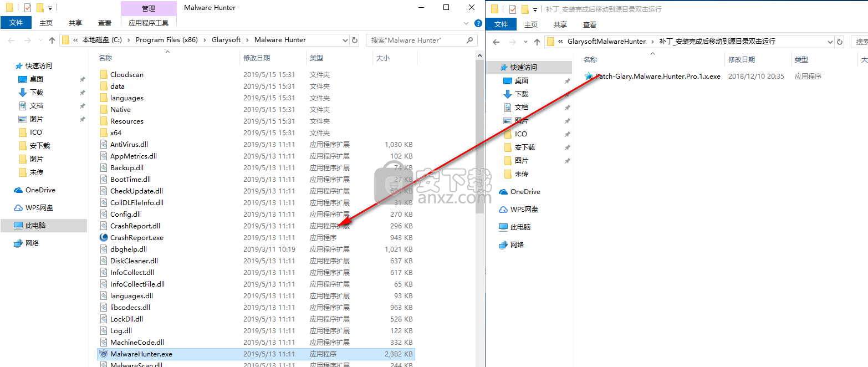Expand the ribbon chevron in Malware Hunter window
The image size is (868, 367).
coord(466,23)
